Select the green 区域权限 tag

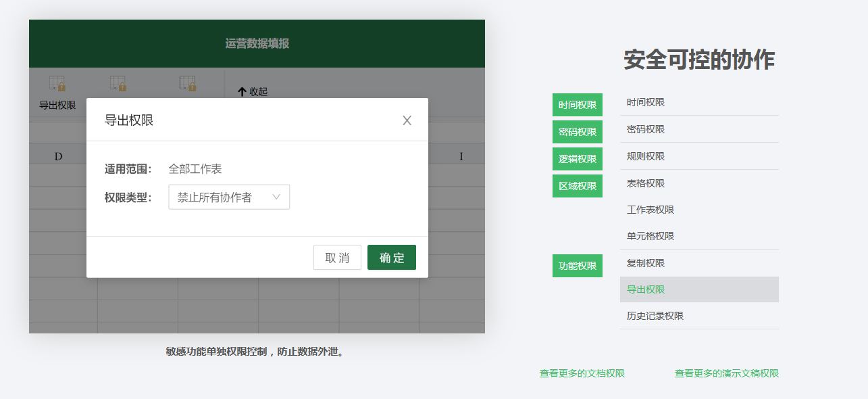[x=578, y=186]
